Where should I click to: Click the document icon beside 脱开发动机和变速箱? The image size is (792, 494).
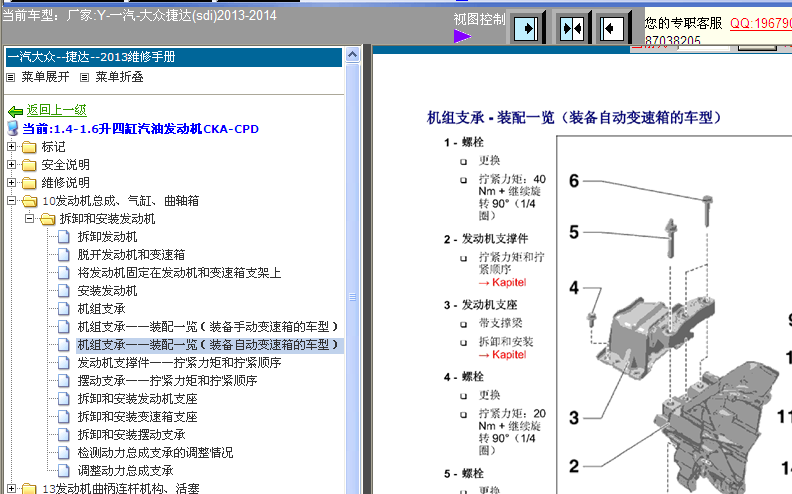point(64,255)
